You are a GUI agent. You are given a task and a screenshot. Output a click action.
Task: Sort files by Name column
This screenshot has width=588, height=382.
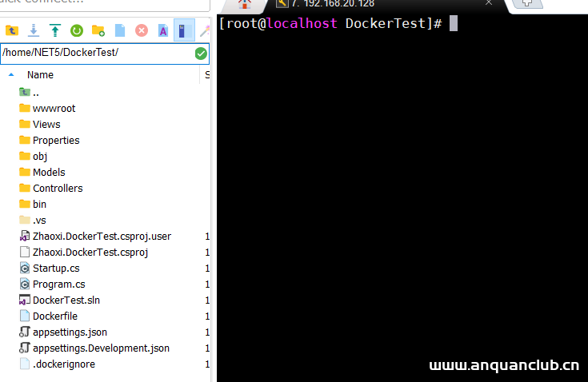40,75
